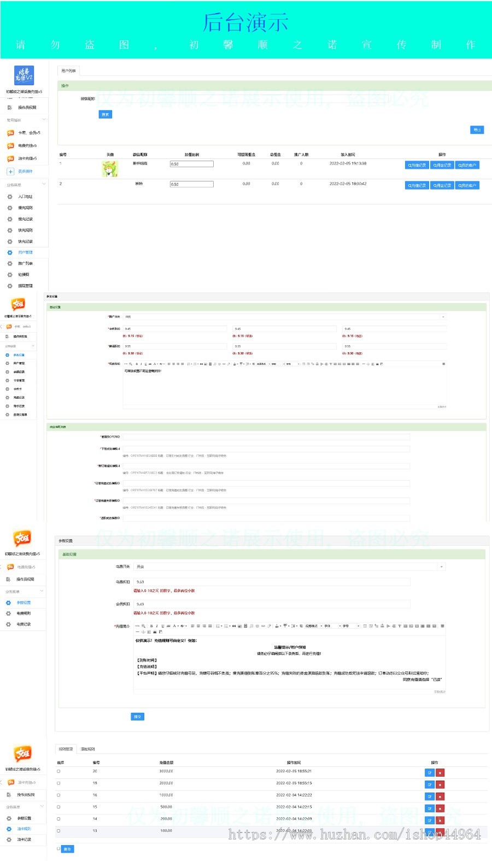This screenshot has width=492, height=868.
Task: Select checkbox for rule number 16
Action: point(58,795)
